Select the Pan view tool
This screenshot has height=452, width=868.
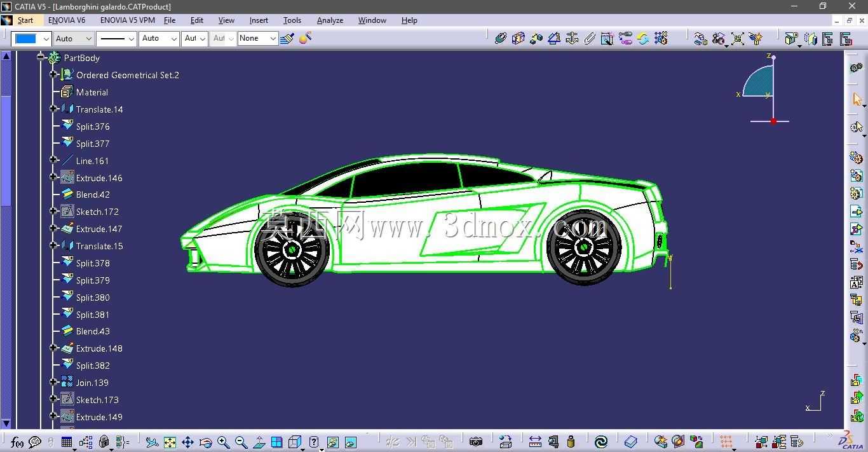pos(187,442)
